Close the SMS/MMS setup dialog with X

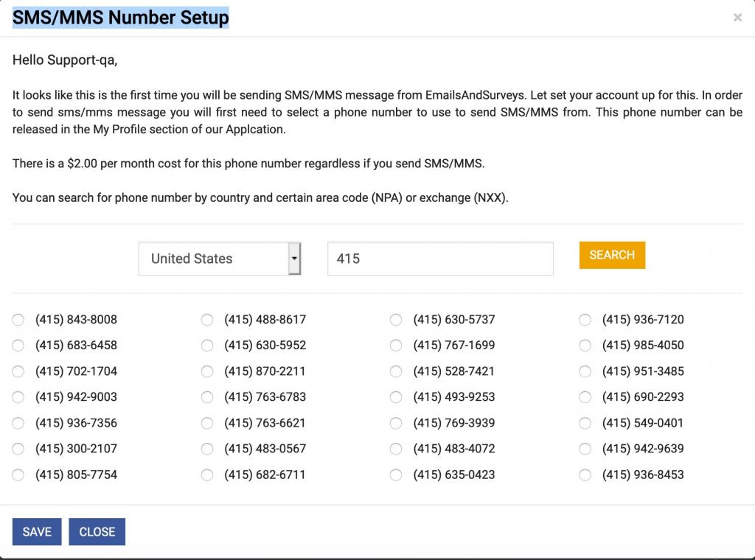(x=737, y=18)
